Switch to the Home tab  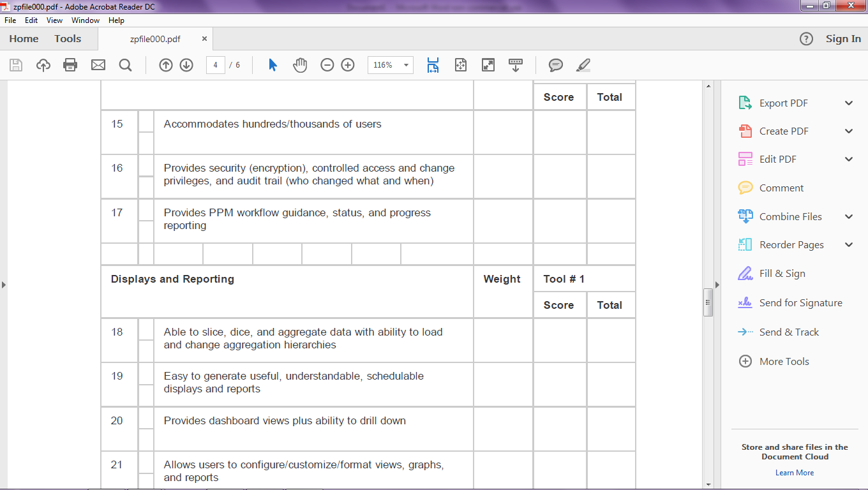(24, 38)
